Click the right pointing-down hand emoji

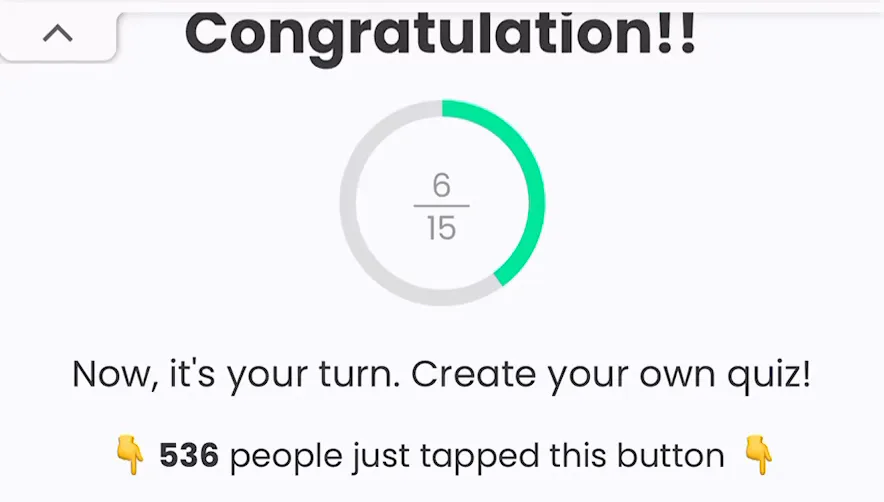(x=758, y=455)
